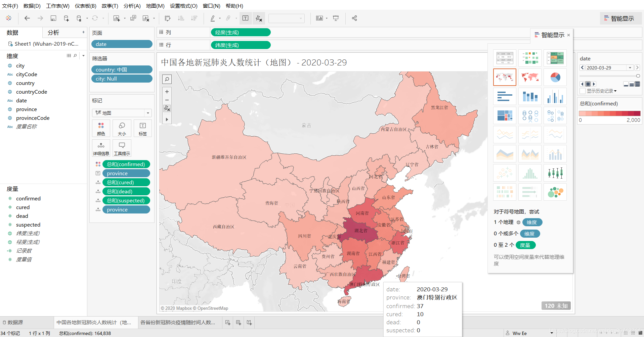Screen dimensions: 644x337
Task: Step to the previous date page
Action: [583, 67]
